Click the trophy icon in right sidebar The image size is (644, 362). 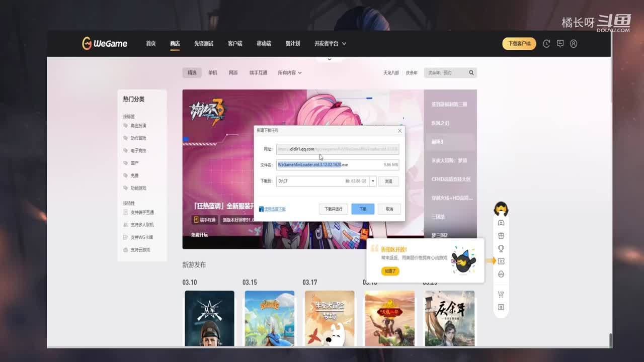(501, 248)
